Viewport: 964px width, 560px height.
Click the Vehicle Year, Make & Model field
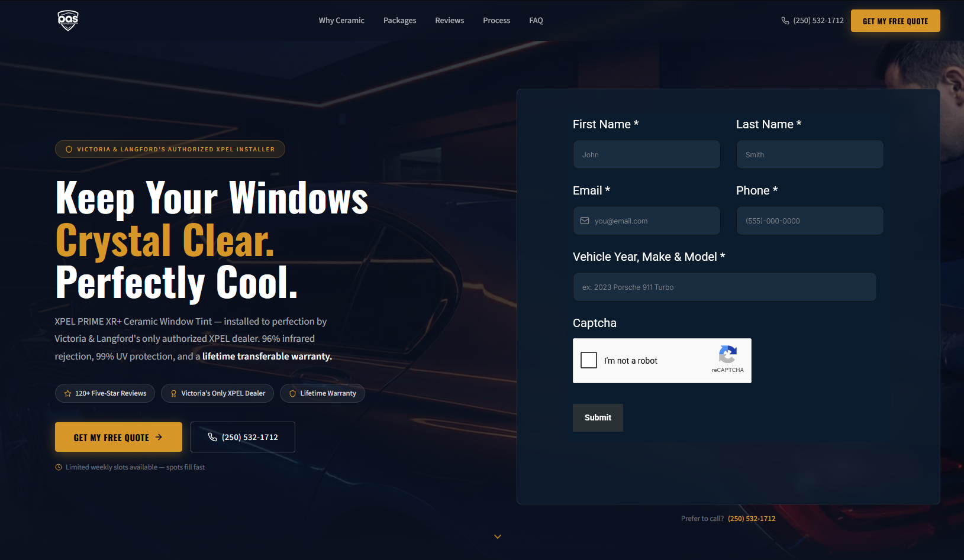pos(724,287)
